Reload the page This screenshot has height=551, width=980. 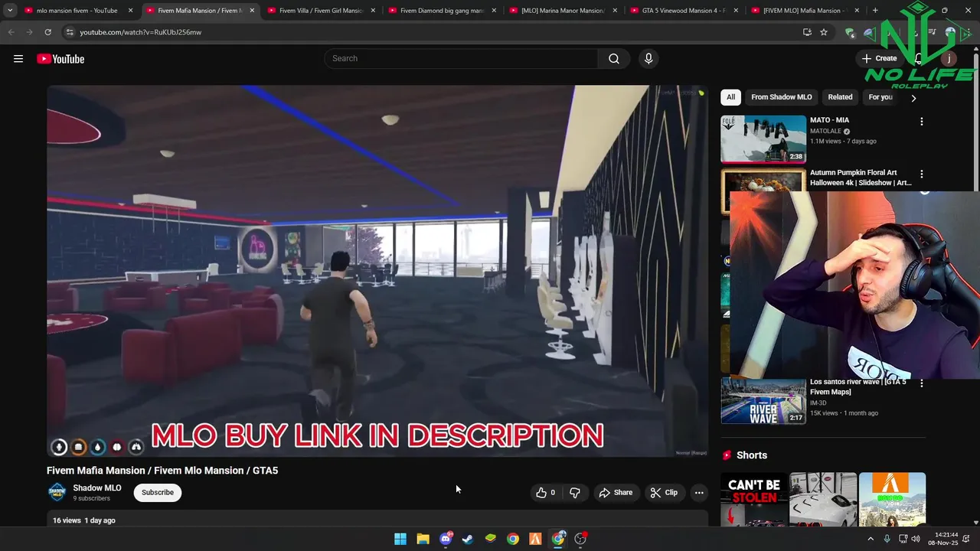click(47, 32)
